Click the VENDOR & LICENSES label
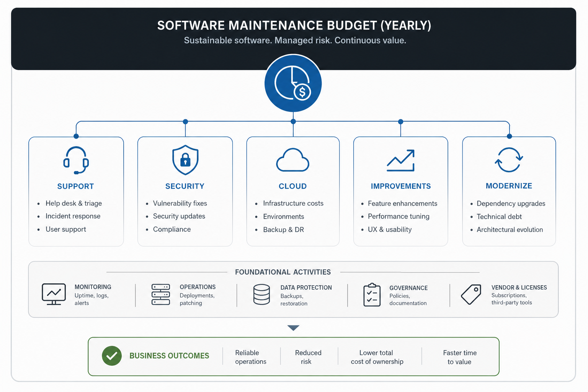The image size is (588, 392). coord(519,287)
